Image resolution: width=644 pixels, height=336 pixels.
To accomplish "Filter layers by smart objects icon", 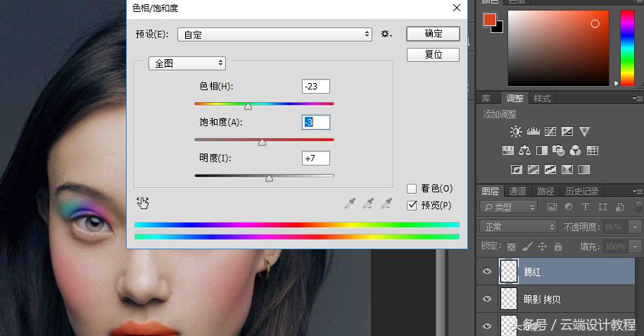I will [x=619, y=207].
